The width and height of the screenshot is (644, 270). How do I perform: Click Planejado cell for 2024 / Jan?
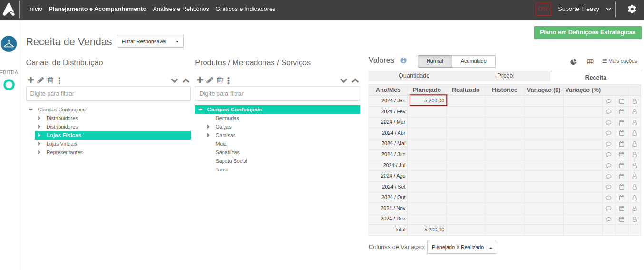[x=428, y=100]
